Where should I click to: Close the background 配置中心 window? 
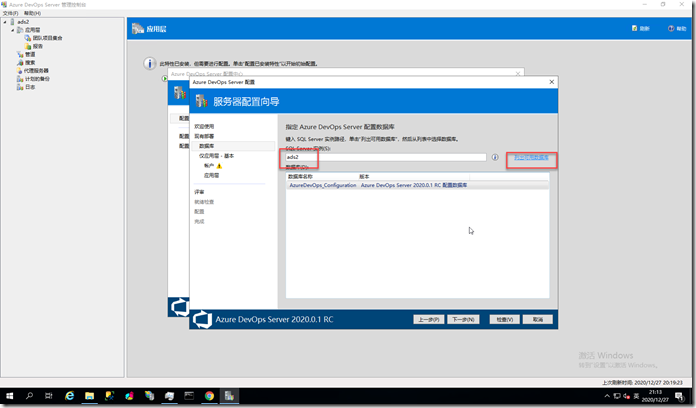point(518,73)
